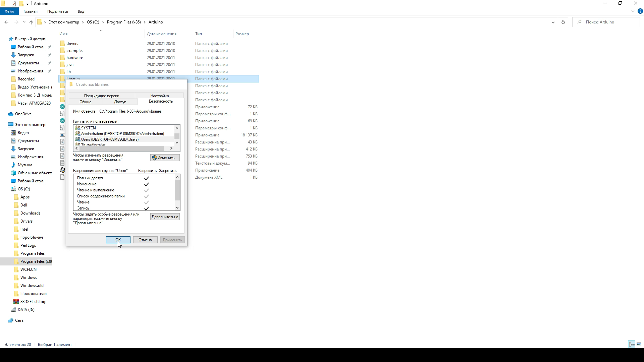Switch to the Доступ tab
The height and width of the screenshot is (362, 644).
(120, 102)
